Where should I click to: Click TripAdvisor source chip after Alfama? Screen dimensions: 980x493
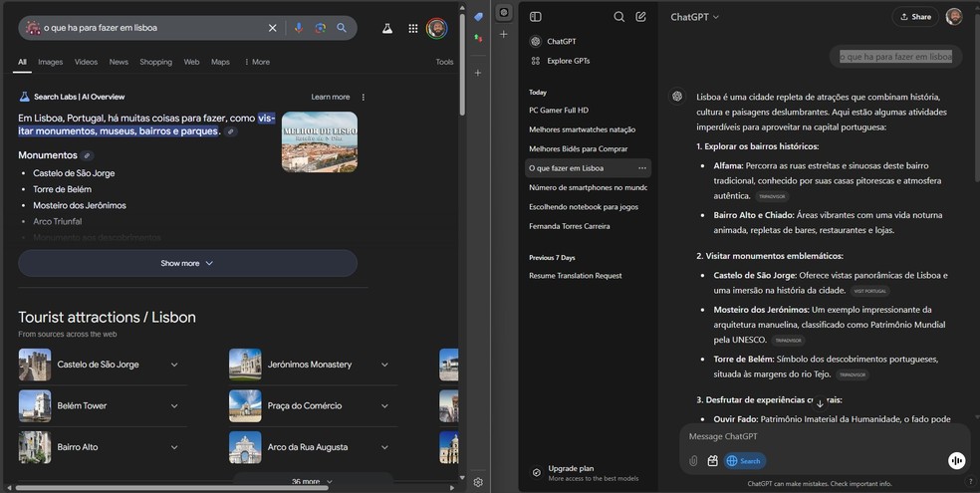pos(772,196)
